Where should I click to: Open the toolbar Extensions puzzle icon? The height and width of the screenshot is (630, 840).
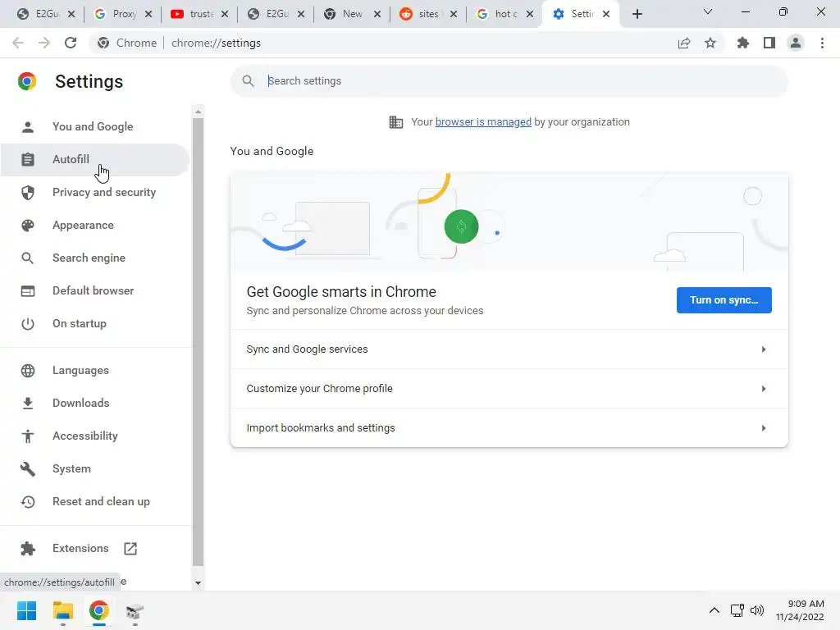(x=742, y=43)
